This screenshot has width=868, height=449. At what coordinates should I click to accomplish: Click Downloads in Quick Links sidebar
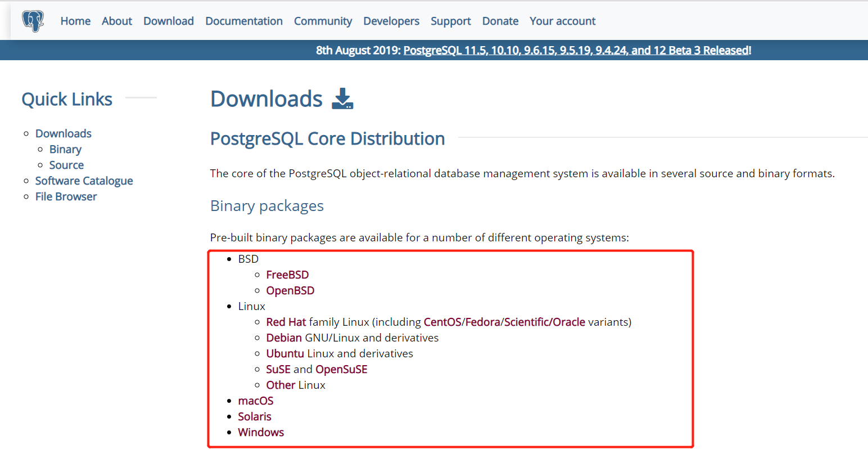64,133
